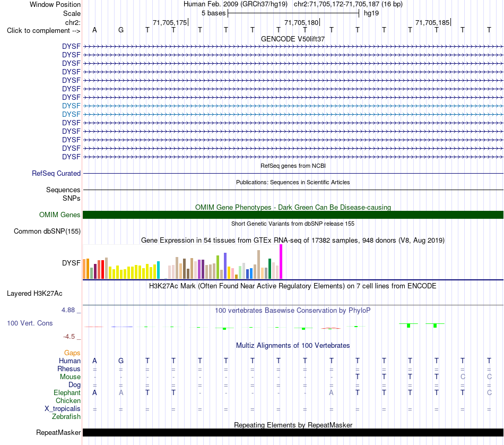Click the Chicken species label

(x=68, y=400)
